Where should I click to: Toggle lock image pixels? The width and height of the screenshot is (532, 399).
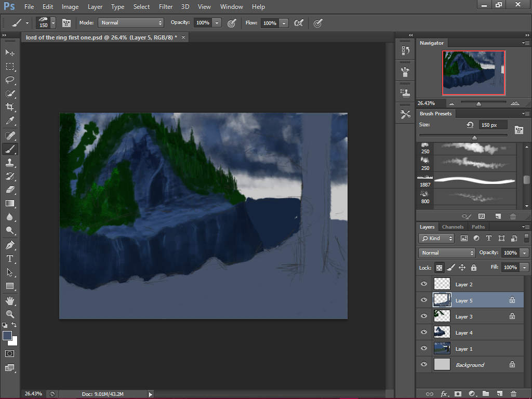coord(451,268)
